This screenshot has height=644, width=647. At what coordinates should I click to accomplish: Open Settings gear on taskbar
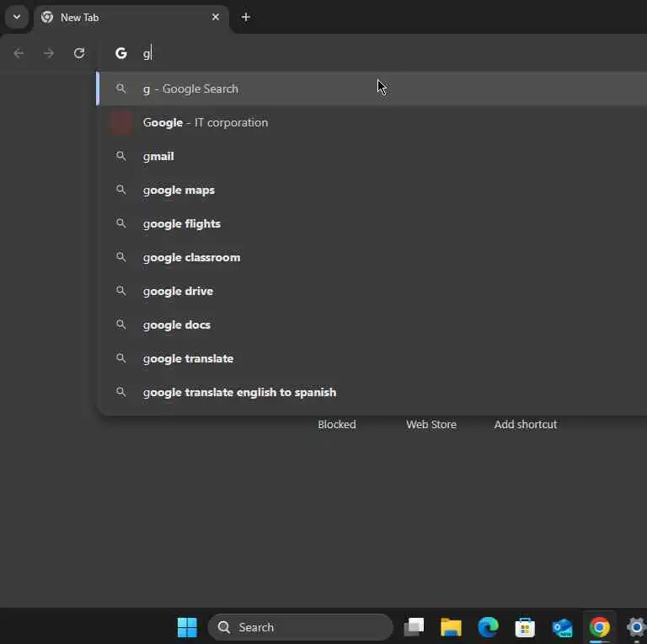click(637, 627)
